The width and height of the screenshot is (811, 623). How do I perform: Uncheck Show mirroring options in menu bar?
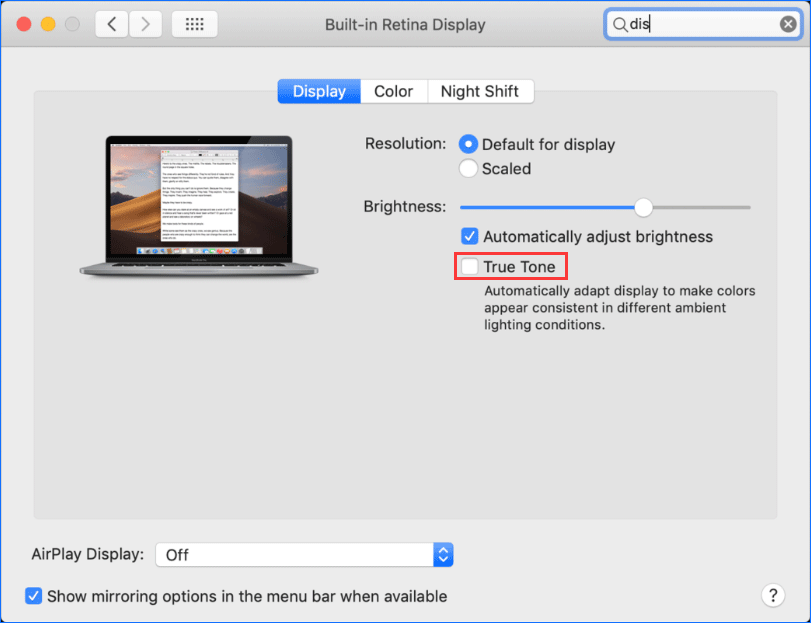(x=33, y=595)
